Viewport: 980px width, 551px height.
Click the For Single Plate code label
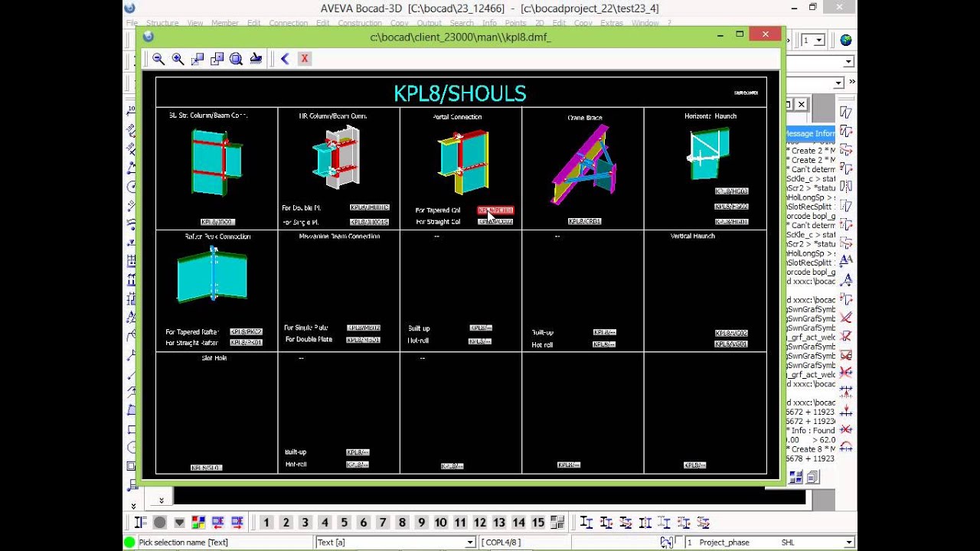(x=364, y=328)
